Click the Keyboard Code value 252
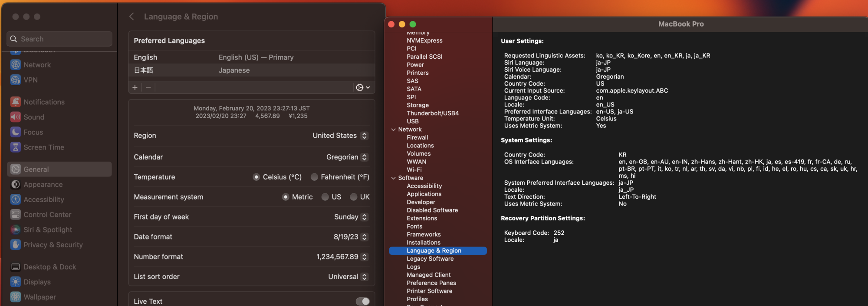868x306 pixels. (559, 233)
